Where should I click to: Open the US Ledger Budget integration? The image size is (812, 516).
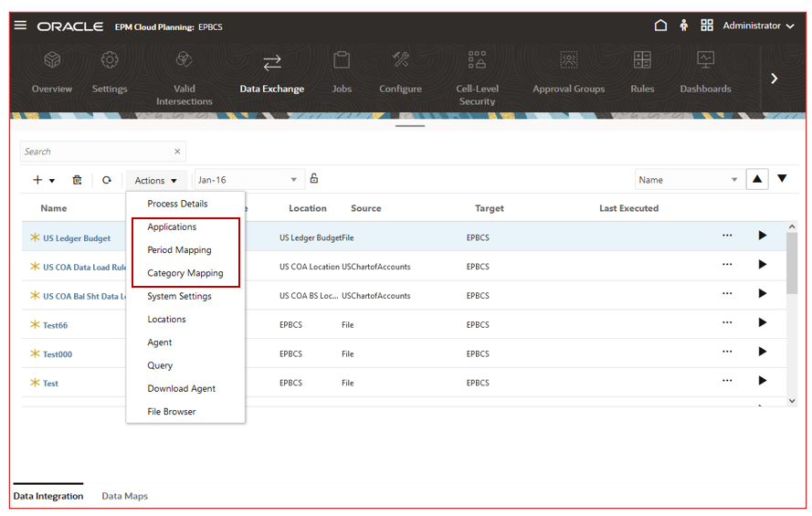pos(77,238)
